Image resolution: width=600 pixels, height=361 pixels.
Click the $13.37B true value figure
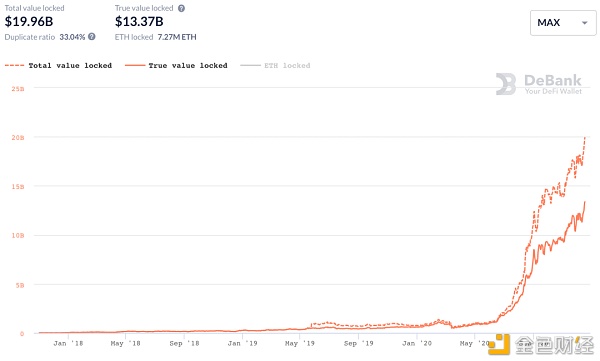(x=139, y=21)
